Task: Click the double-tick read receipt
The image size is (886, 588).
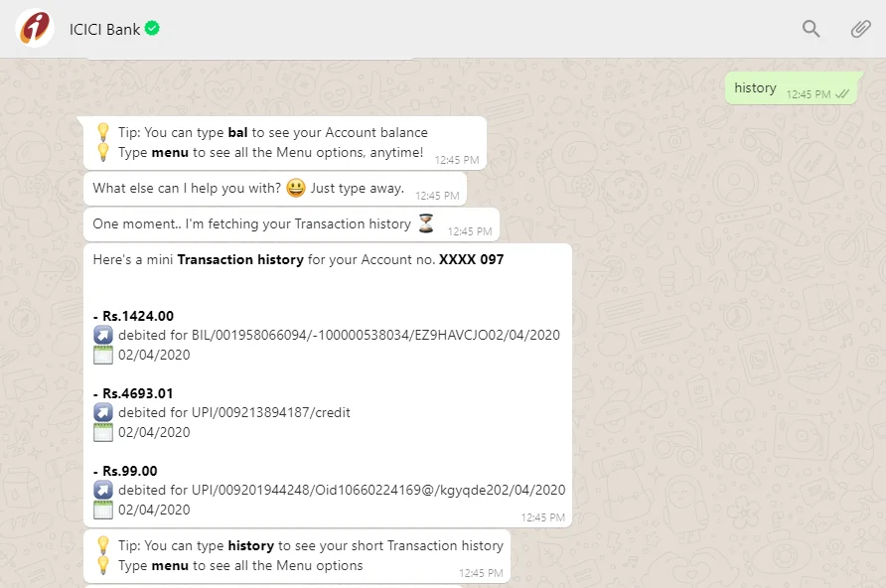Action: point(842,94)
